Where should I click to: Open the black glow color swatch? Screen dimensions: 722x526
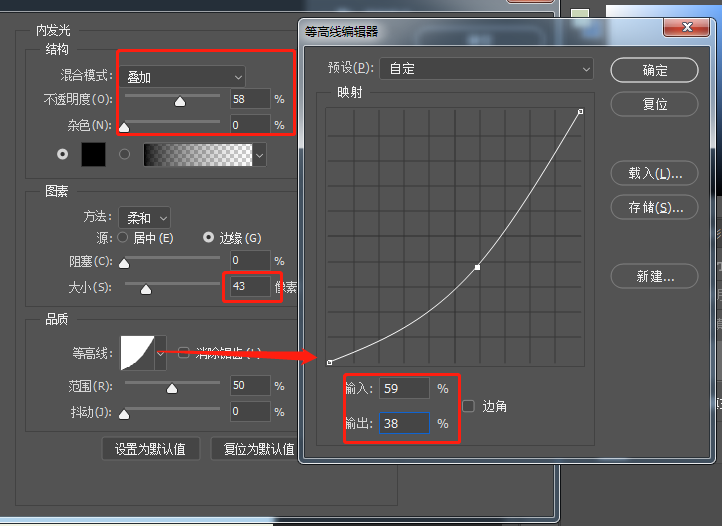coord(93,154)
